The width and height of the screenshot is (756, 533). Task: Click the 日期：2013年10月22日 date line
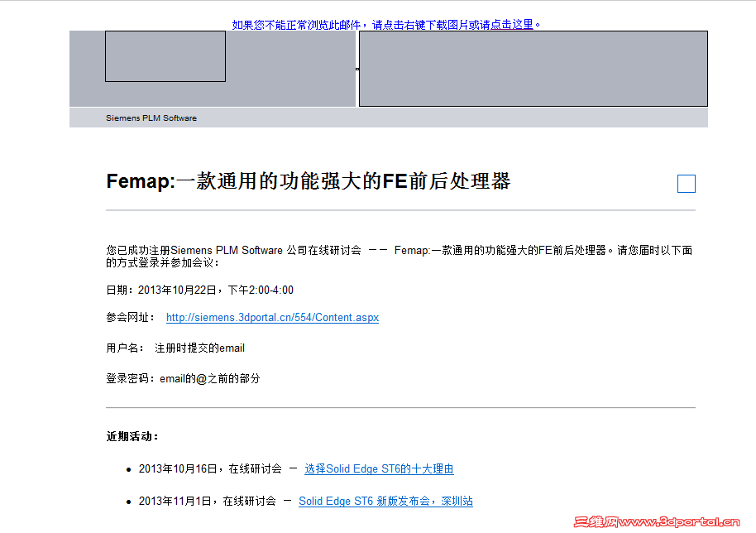pos(199,290)
